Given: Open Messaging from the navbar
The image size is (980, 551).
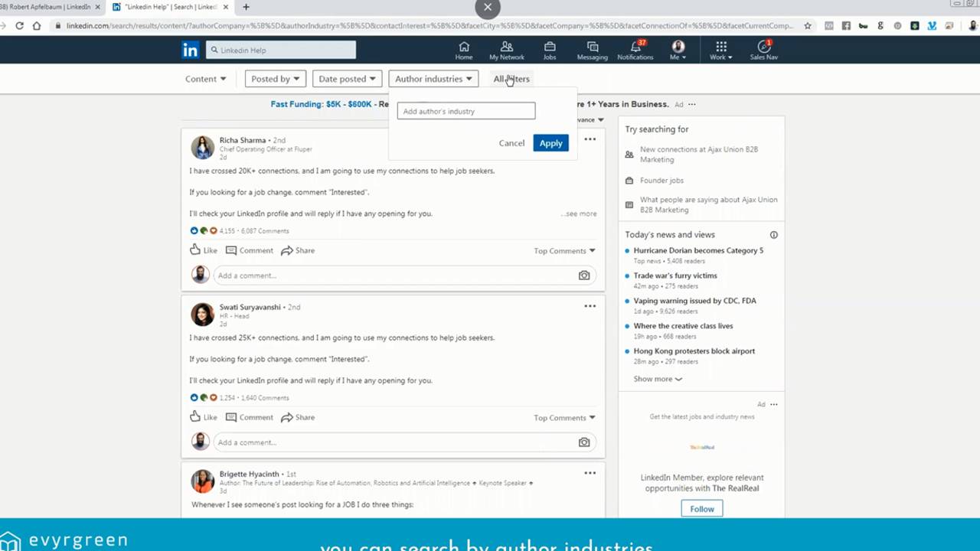Looking at the screenshot, I should 592,51.
